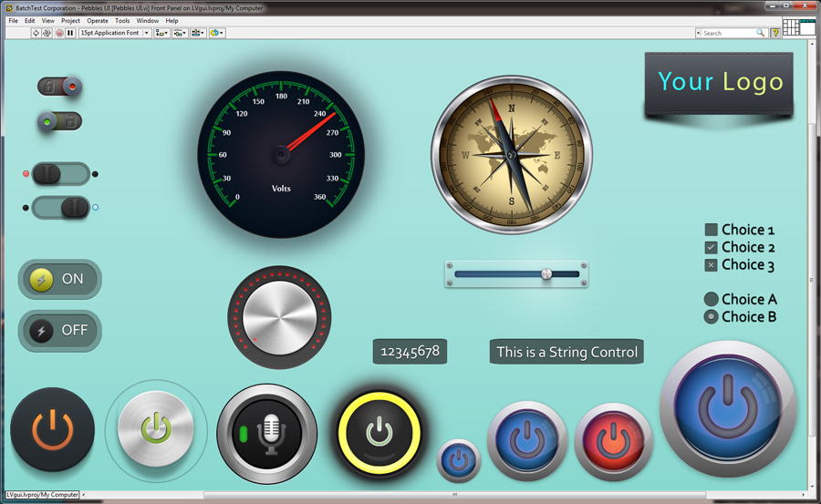
Task: Click the yellow question mark help icon
Action: pos(775,33)
